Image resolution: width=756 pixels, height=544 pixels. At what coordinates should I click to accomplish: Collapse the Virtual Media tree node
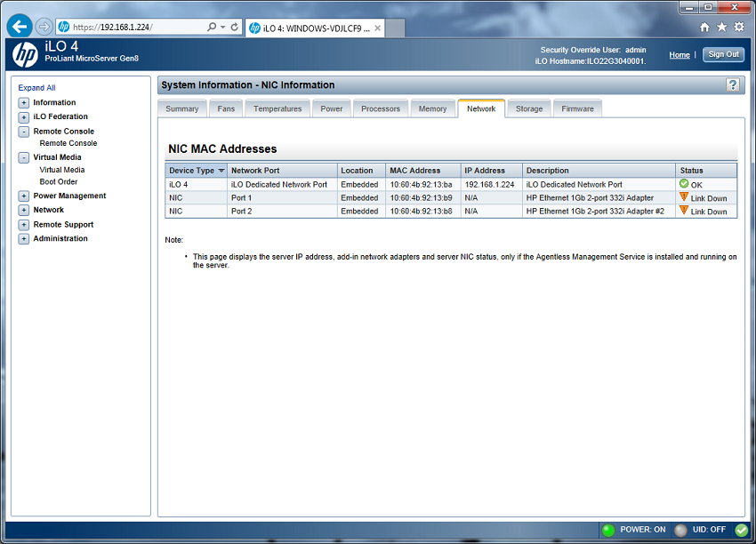coord(24,157)
